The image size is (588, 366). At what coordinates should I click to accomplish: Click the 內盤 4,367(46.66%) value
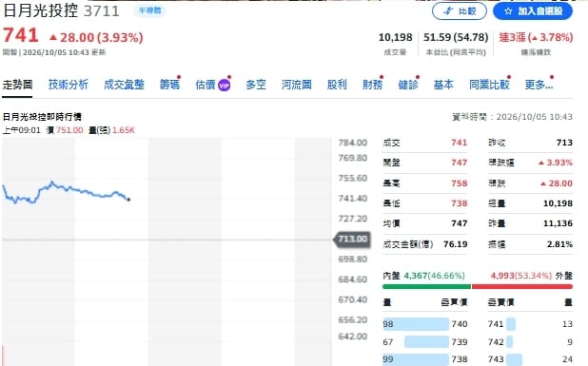click(x=434, y=276)
